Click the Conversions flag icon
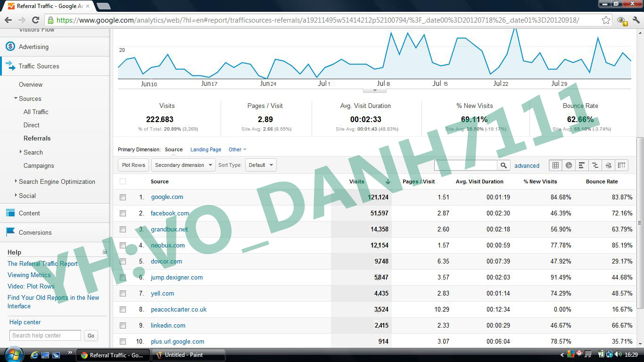 point(10,232)
